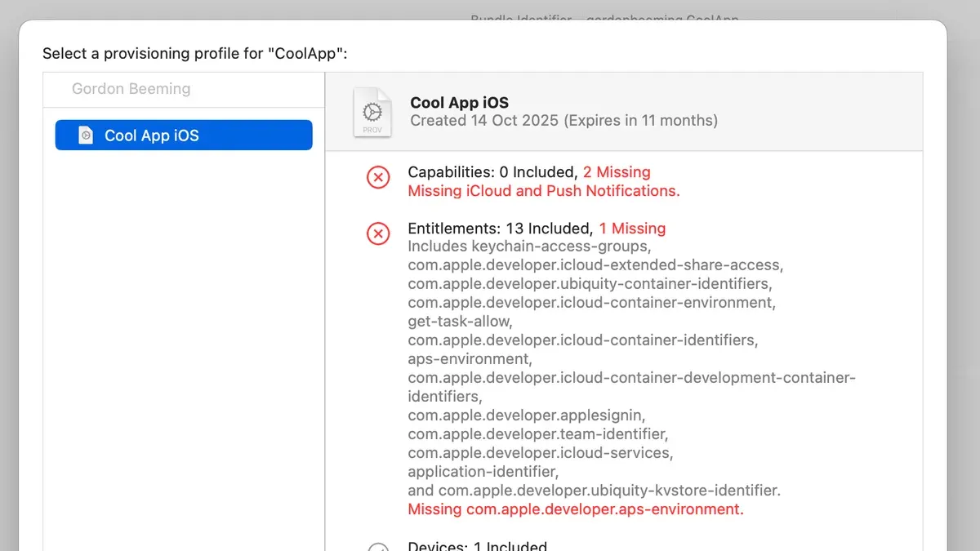This screenshot has width=980, height=551.
Task: Click the Gordon Beeming team header
Action: coord(131,89)
